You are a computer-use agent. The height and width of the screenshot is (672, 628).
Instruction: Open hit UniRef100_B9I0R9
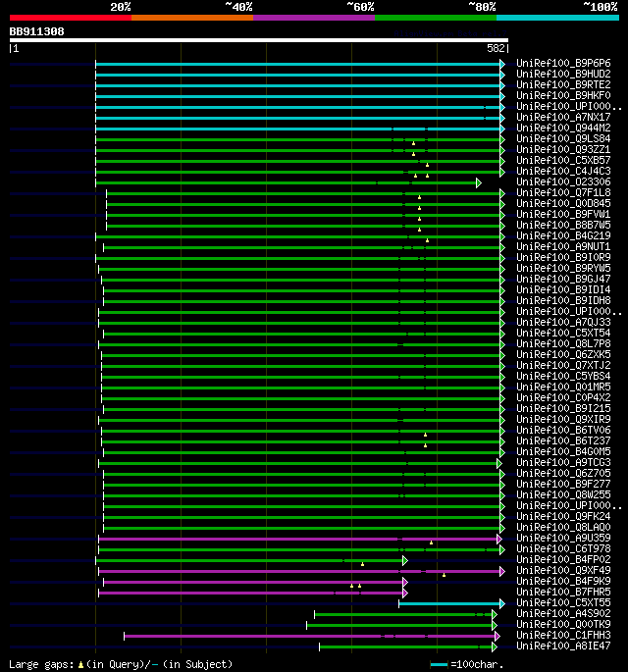click(x=563, y=258)
